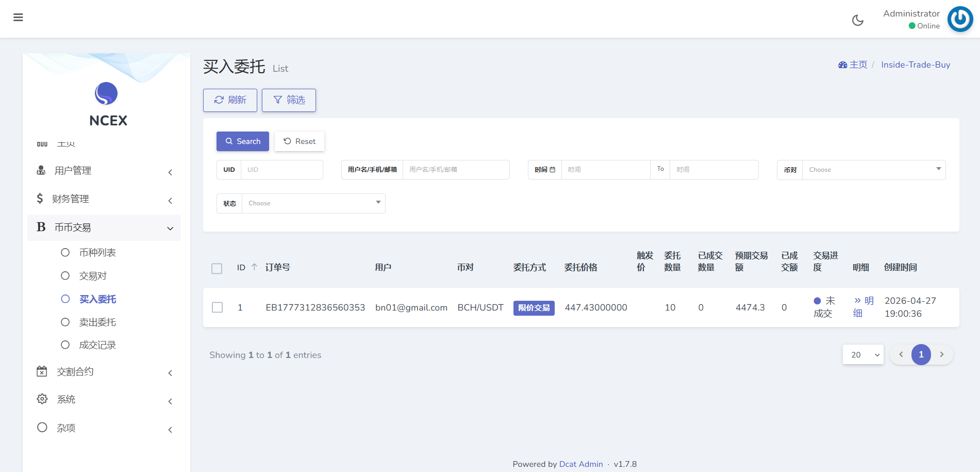
Task: Click the blue Search button
Action: pos(243,141)
